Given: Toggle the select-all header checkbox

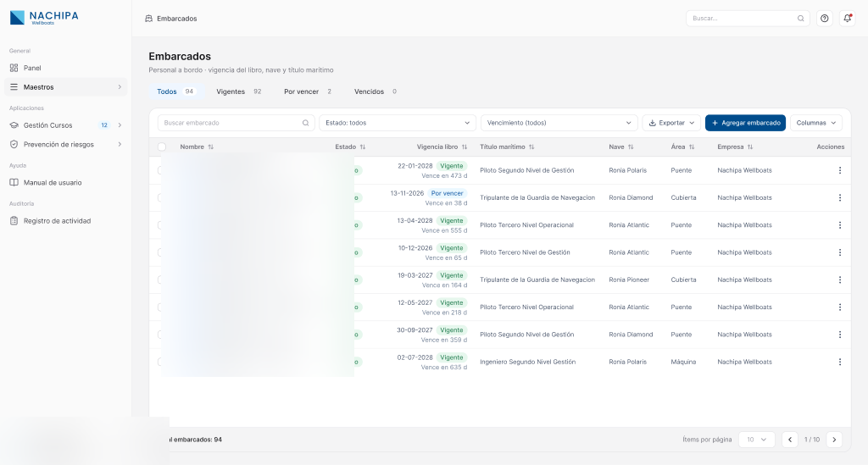Looking at the screenshot, I should click(x=162, y=147).
